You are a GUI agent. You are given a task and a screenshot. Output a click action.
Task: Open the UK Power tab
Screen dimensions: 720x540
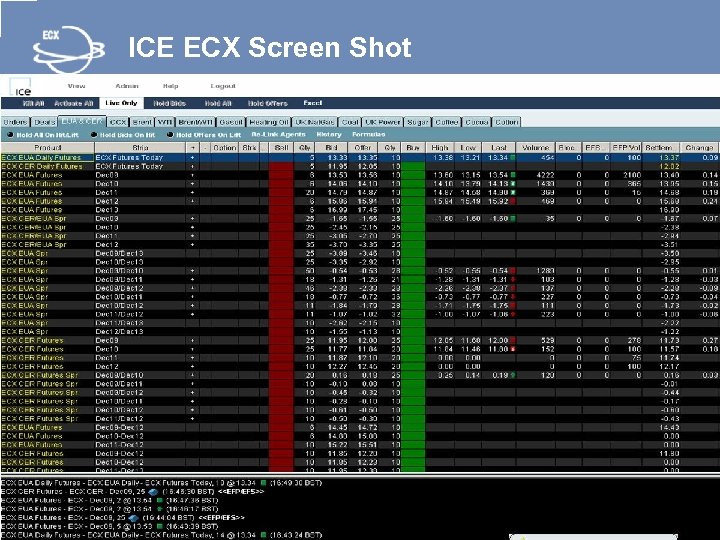[383, 122]
